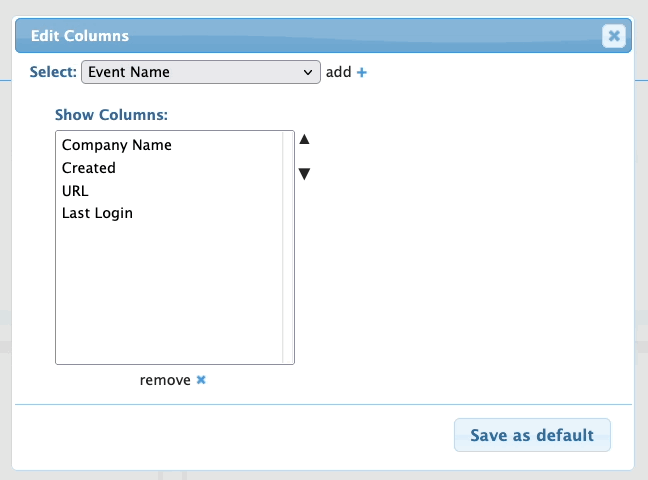Viewport: 648px width, 480px height.
Task: Select the Created column entry
Action: pyautogui.click(x=89, y=168)
